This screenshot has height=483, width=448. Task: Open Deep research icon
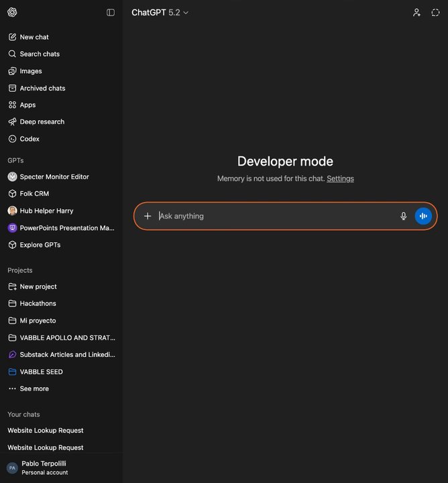pyautogui.click(x=12, y=122)
